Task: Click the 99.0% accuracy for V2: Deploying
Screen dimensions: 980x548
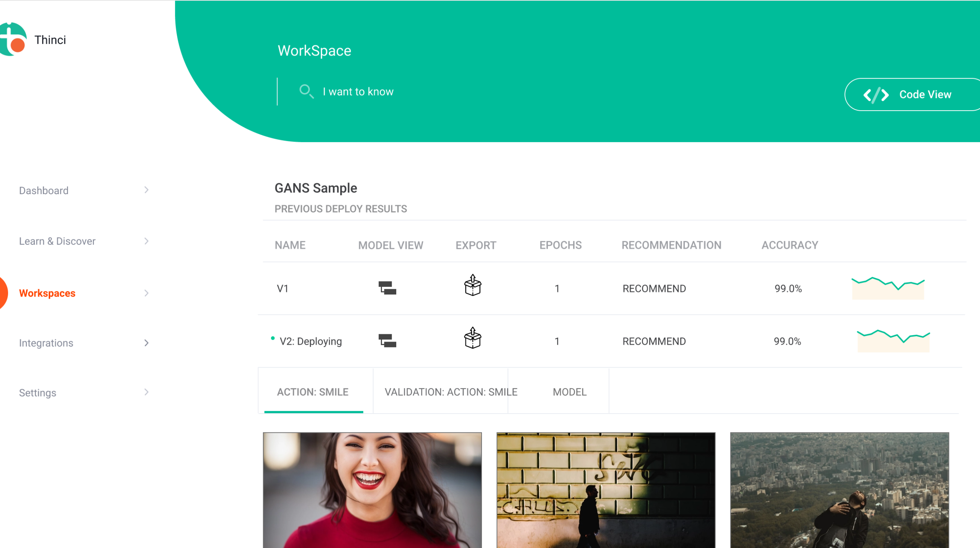Action: click(787, 342)
